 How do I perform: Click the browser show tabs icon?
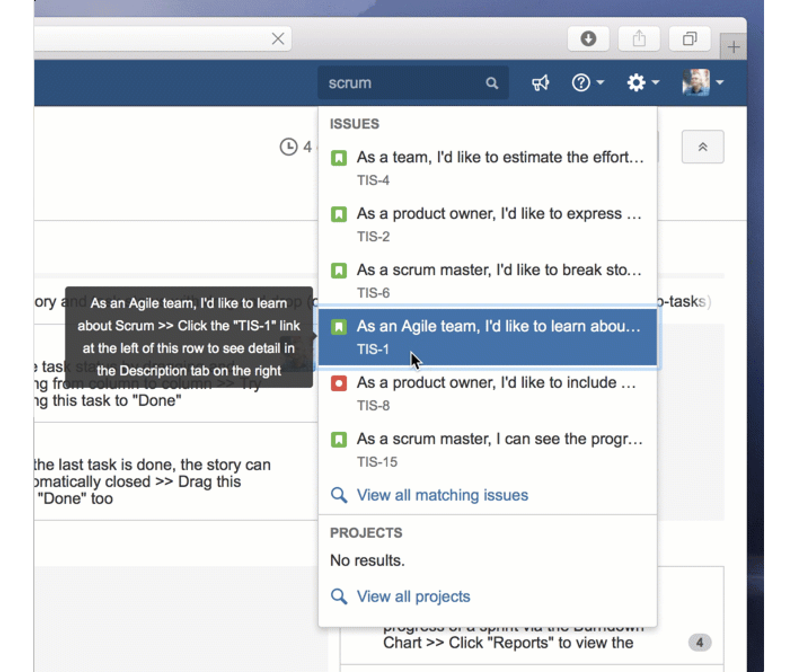click(689, 38)
